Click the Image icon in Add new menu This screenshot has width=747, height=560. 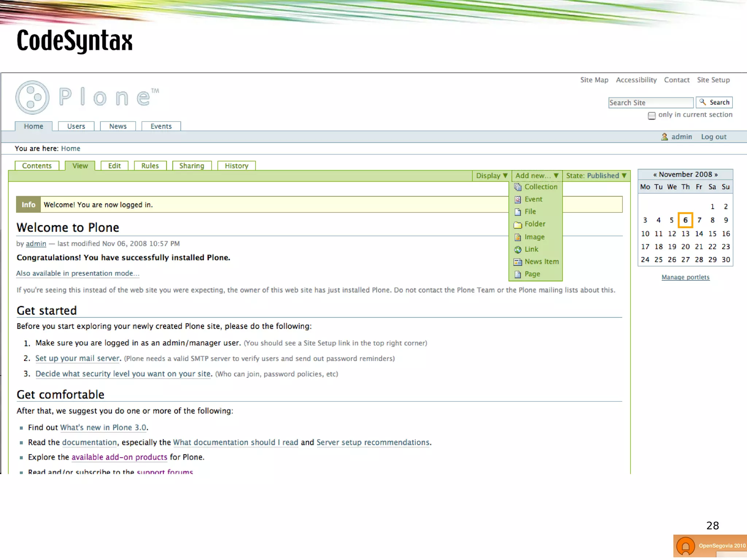click(x=518, y=237)
